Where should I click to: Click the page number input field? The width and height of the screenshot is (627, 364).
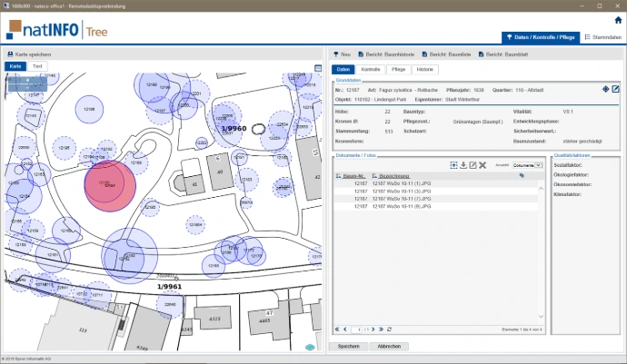357,330
